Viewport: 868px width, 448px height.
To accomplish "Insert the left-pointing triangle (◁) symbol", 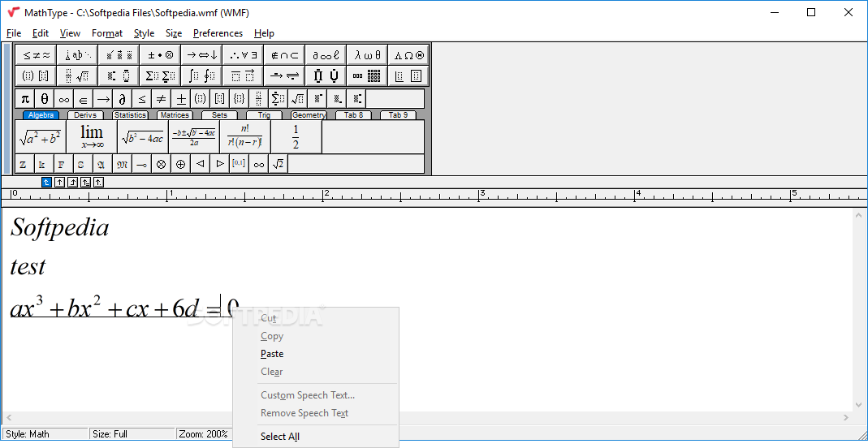I will click(200, 164).
